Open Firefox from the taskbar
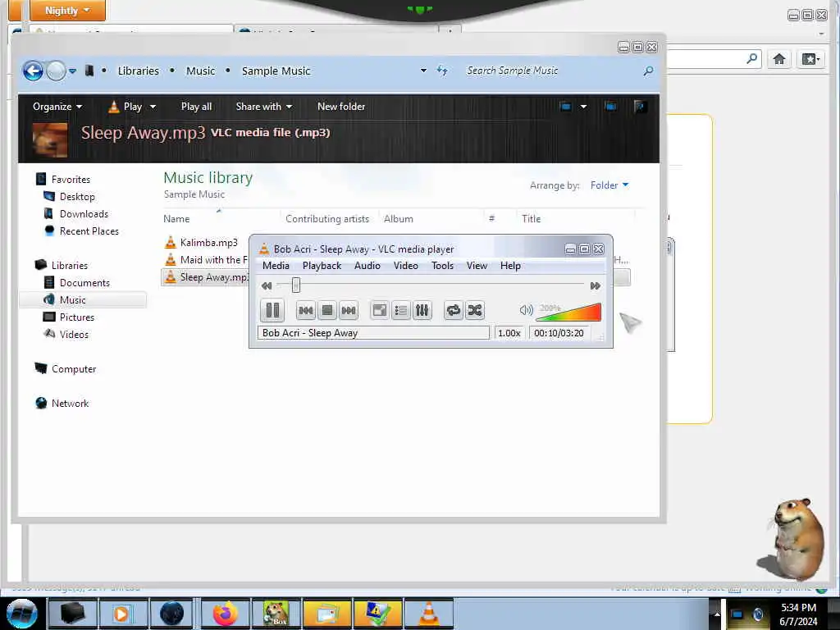 (225, 614)
